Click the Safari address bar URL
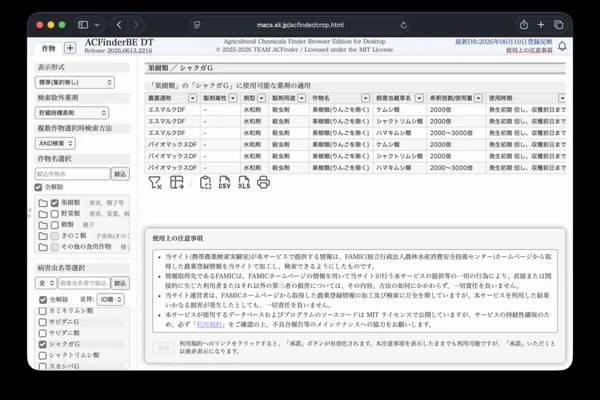The width and height of the screenshot is (600, 400). 300,25
